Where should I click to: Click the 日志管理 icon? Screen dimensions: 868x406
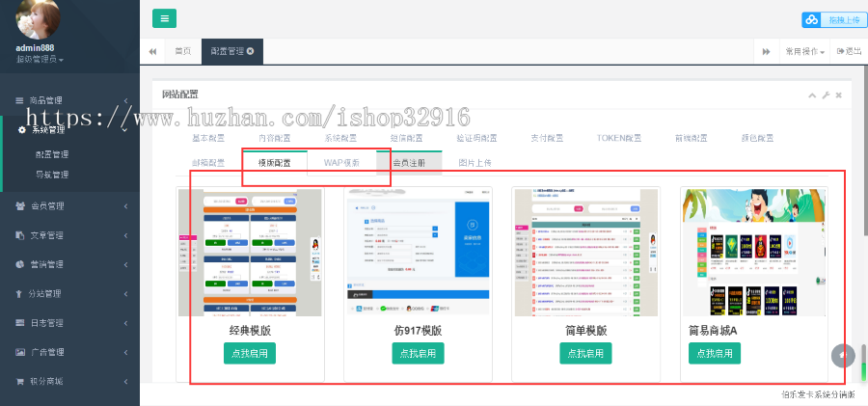coord(20,323)
